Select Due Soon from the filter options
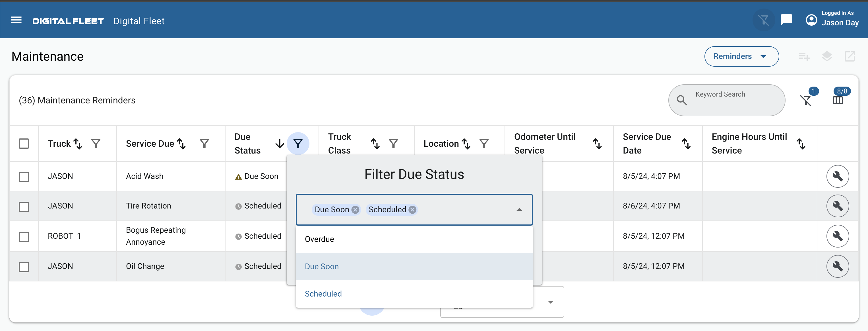Image resolution: width=868 pixels, height=331 pixels. tap(321, 266)
